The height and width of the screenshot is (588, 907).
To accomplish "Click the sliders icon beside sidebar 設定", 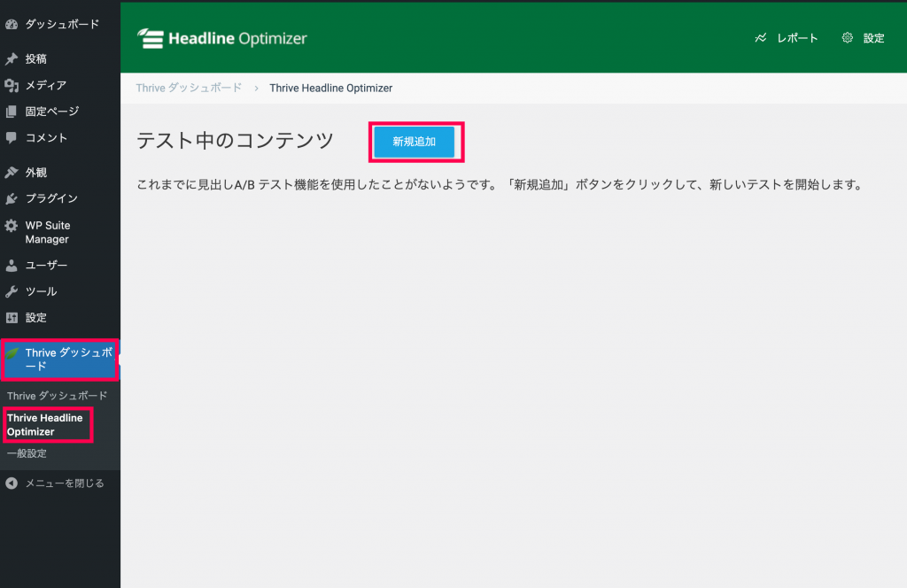I will [x=12, y=317].
